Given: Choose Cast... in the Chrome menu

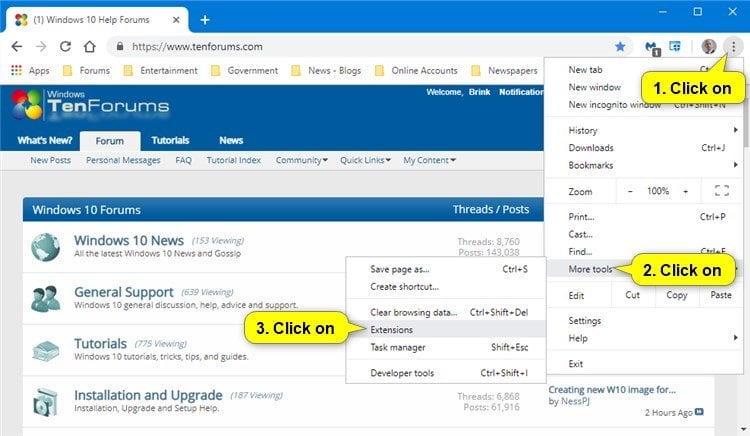Looking at the screenshot, I should pyautogui.click(x=644, y=234).
